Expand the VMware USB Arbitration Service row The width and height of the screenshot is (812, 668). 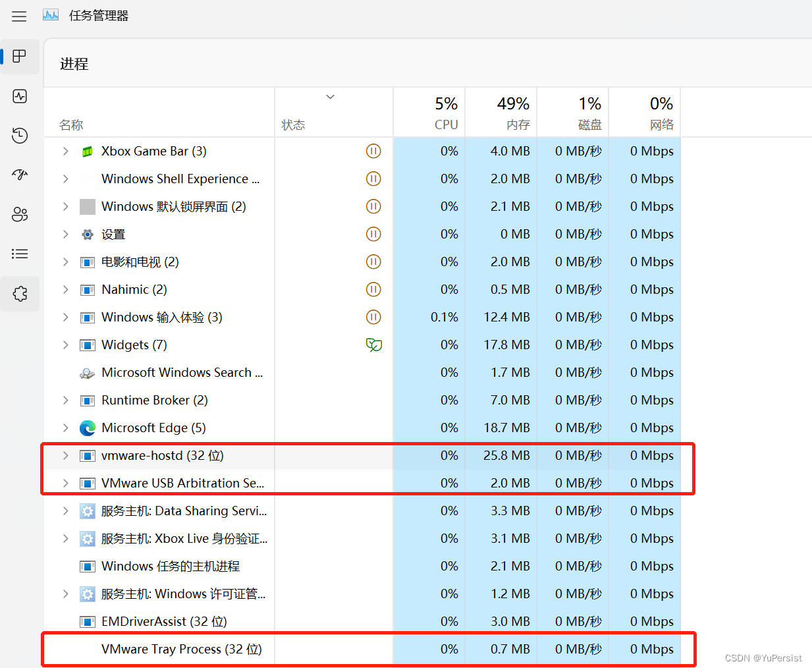point(65,483)
